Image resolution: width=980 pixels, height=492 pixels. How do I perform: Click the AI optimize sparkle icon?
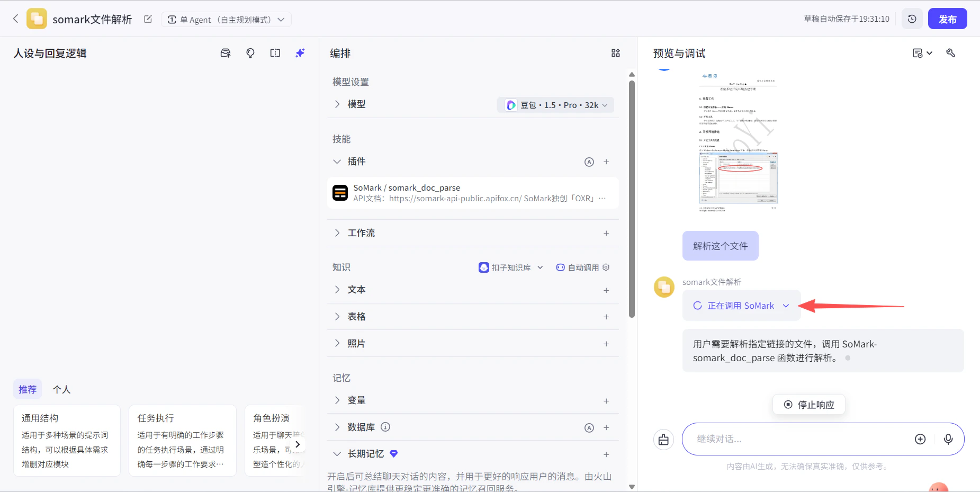(300, 53)
